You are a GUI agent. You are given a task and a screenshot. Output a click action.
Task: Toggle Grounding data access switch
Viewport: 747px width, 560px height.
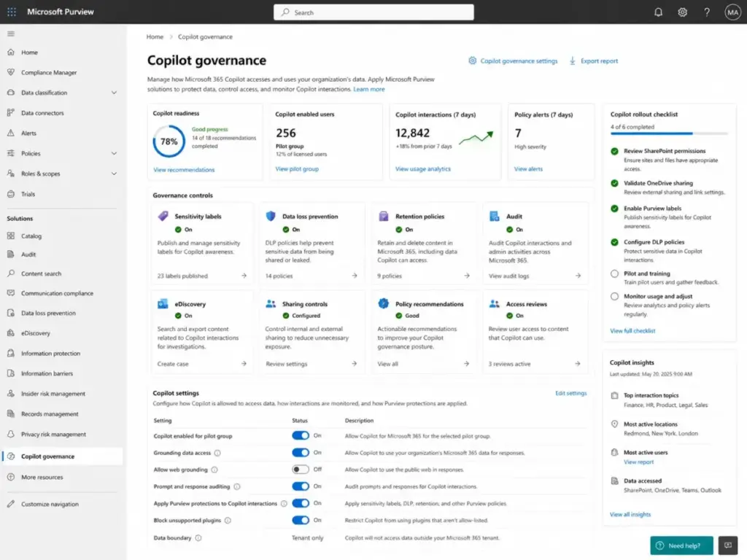(301, 452)
